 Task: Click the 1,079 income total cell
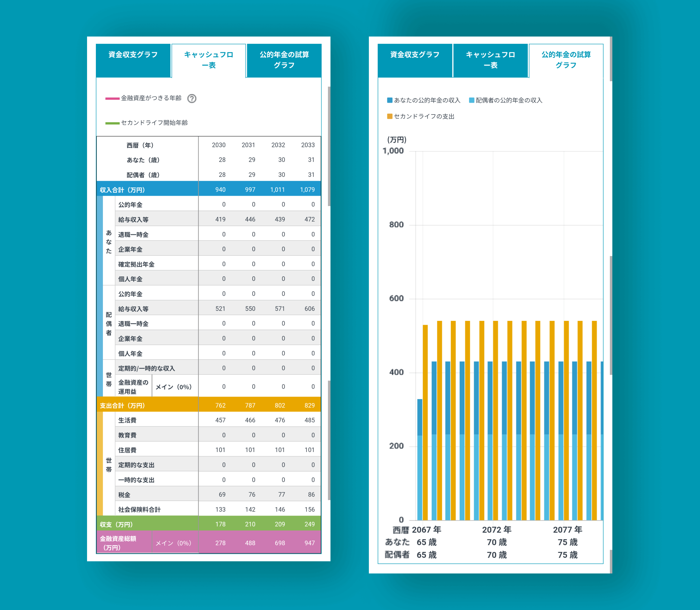[x=307, y=190]
